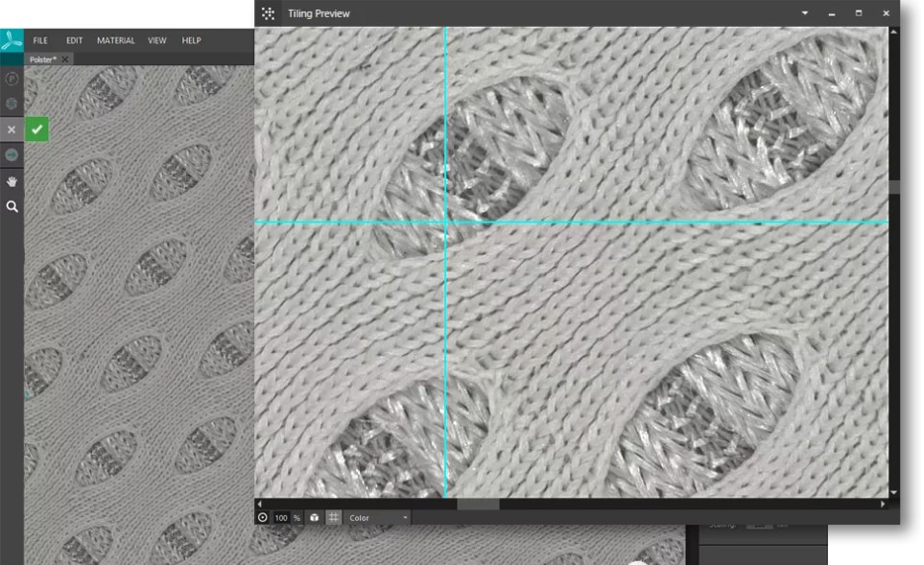The height and width of the screenshot is (565, 924).
Task: Toggle 3D cube view in Tiling Preview
Action: 314,518
